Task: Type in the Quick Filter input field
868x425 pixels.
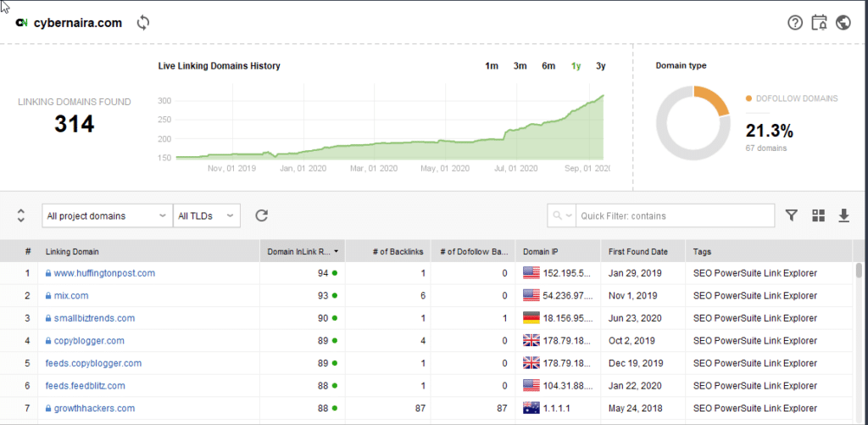Action: [674, 215]
